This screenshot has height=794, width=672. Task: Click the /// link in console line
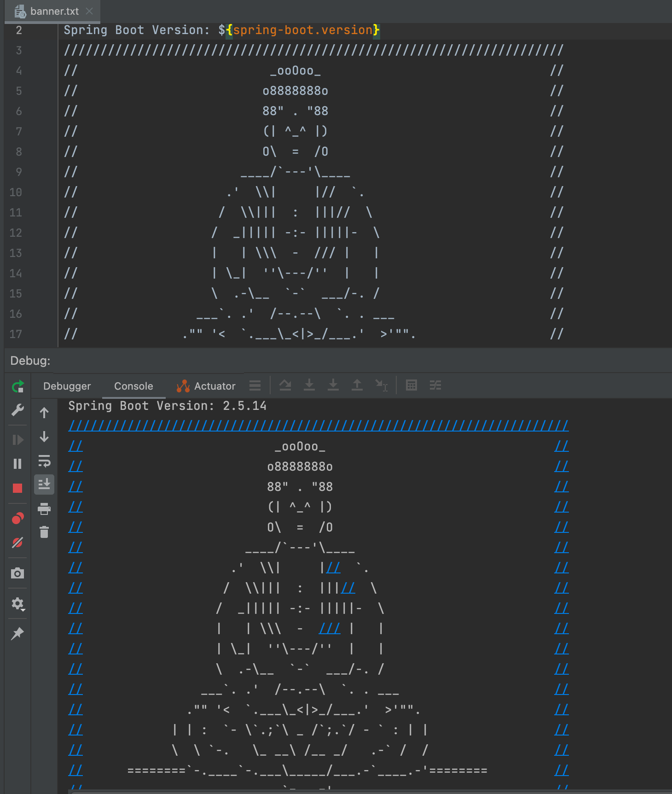[x=330, y=628]
